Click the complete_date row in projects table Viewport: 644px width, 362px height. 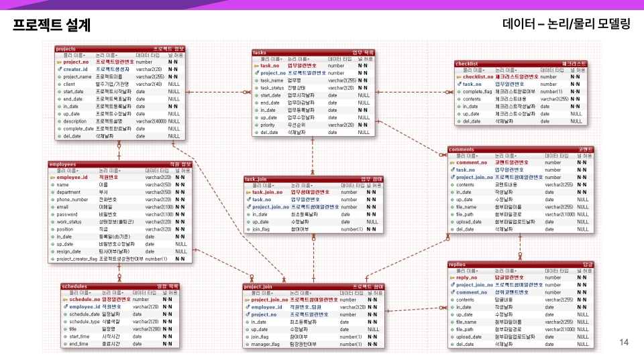click(120, 129)
